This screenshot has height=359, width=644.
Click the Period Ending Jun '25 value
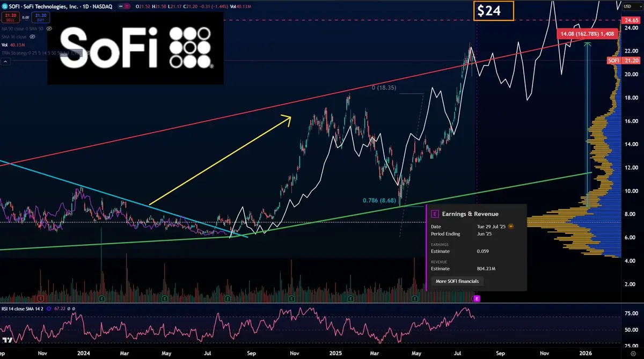tap(483, 233)
